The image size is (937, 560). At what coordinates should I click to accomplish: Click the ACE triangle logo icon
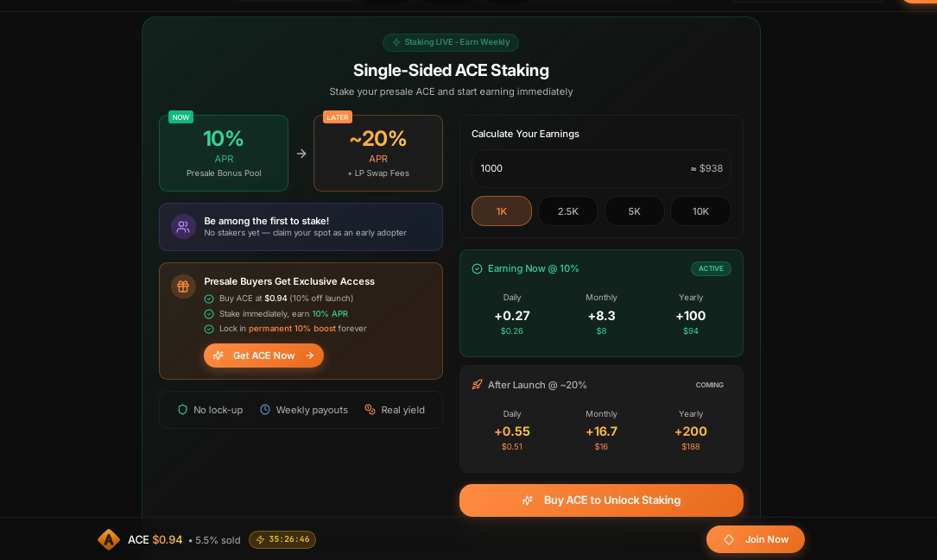point(109,539)
